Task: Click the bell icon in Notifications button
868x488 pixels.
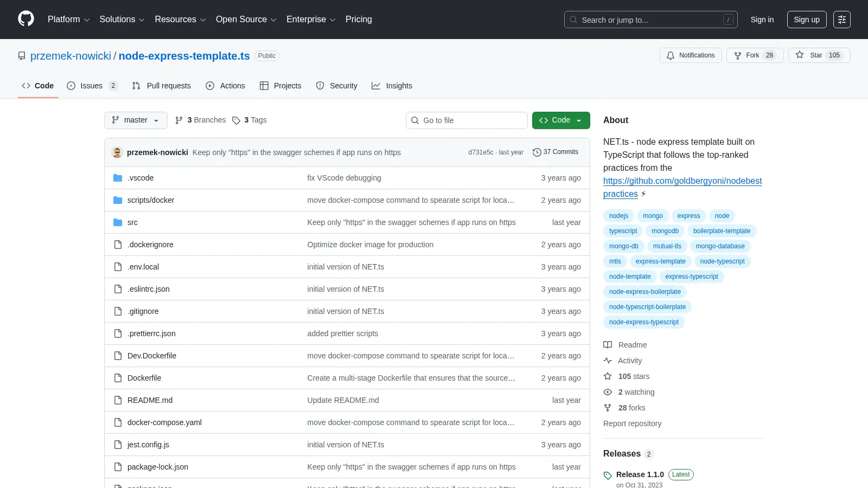Action: (671, 55)
